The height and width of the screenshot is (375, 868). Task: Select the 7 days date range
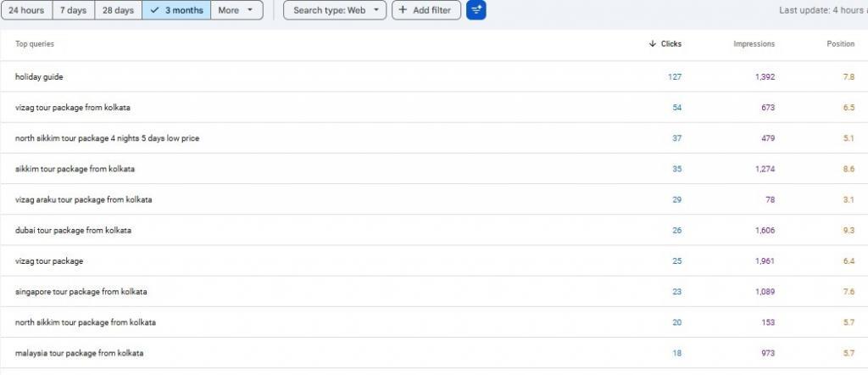click(x=74, y=10)
